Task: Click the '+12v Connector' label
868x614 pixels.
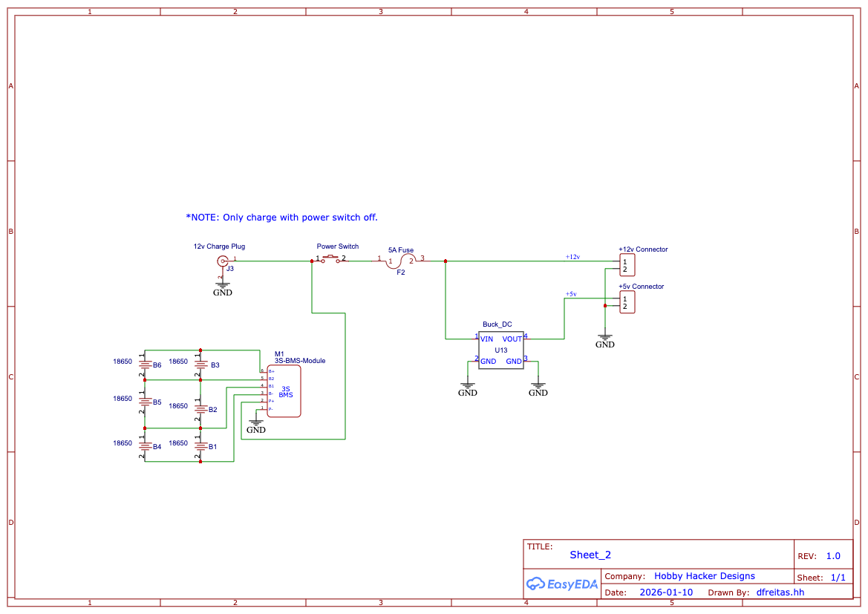Action: click(643, 249)
